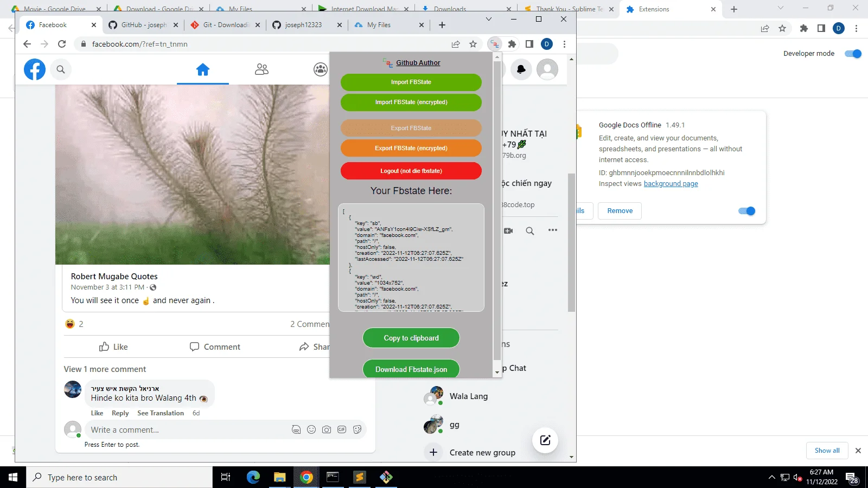Click Export FBState button
This screenshot has height=488, width=868.
(x=411, y=128)
